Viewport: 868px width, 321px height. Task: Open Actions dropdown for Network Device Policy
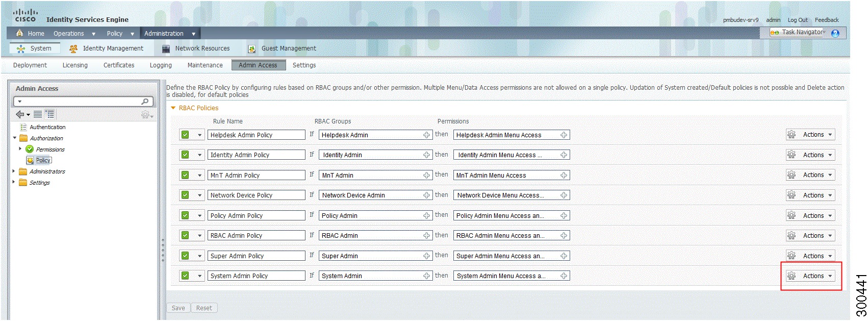tap(810, 195)
